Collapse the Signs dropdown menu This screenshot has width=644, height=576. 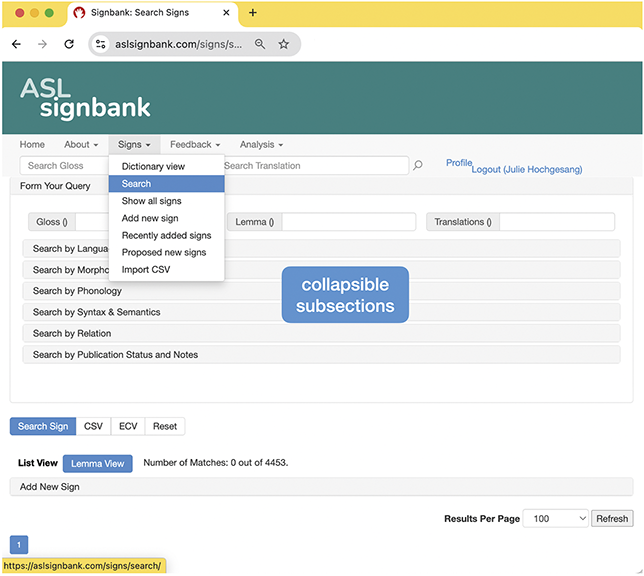(x=134, y=145)
